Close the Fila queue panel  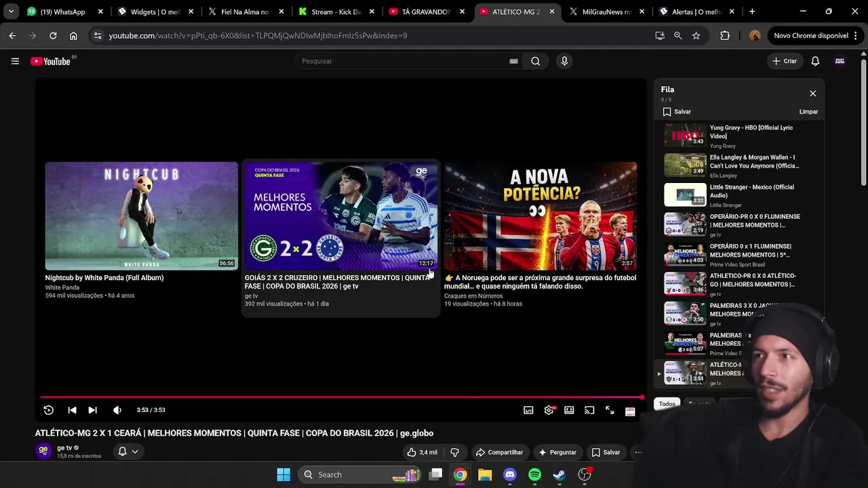tap(812, 94)
